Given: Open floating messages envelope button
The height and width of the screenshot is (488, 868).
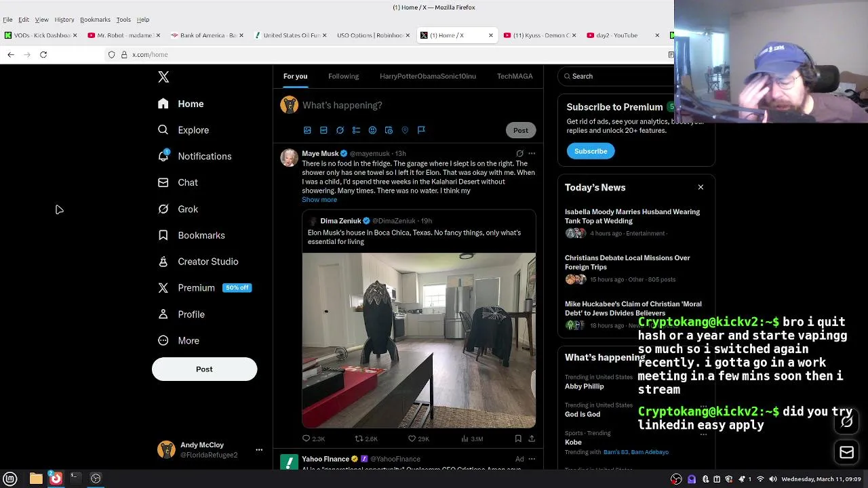Looking at the screenshot, I should (846, 453).
